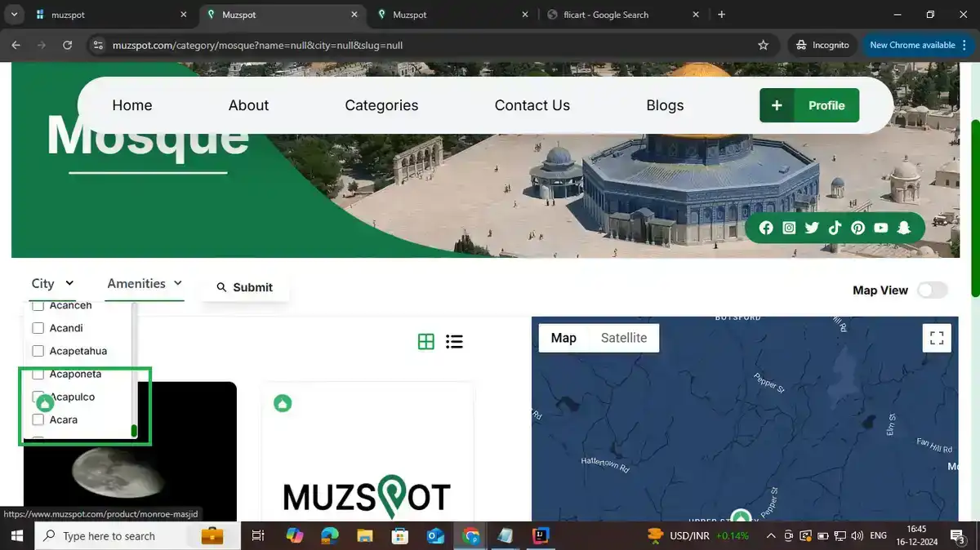Click the green Profile button
Image resolution: width=980 pixels, height=550 pixels.
pyautogui.click(x=809, y=105)
